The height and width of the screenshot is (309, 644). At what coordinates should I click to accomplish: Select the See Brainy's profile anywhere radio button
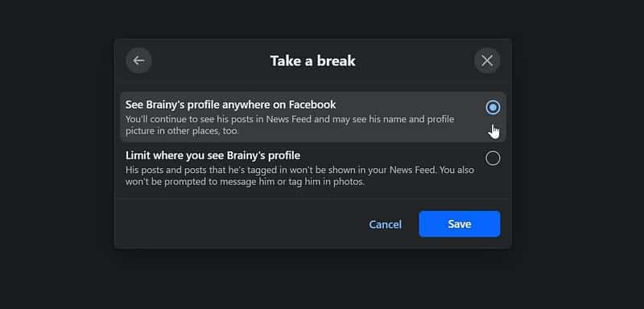tap(493, 108)
